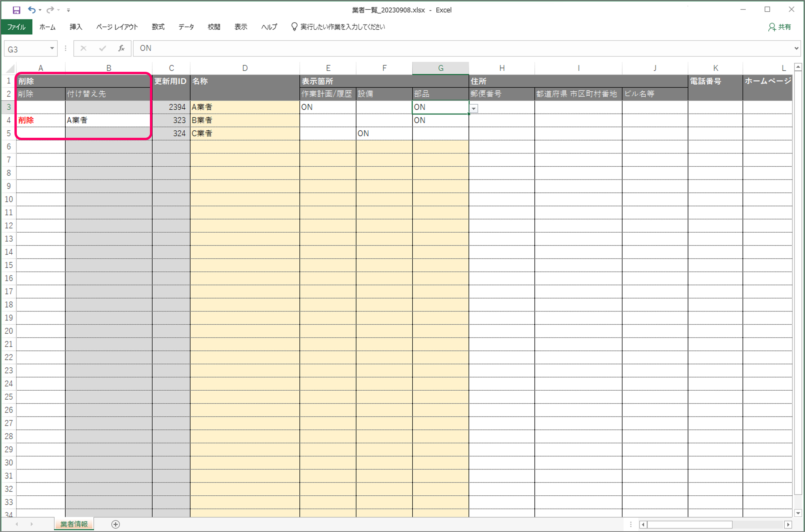Select the 業者情報 sheet tab
The width and height of the screenshot is (805, 532).
[74, 524]
